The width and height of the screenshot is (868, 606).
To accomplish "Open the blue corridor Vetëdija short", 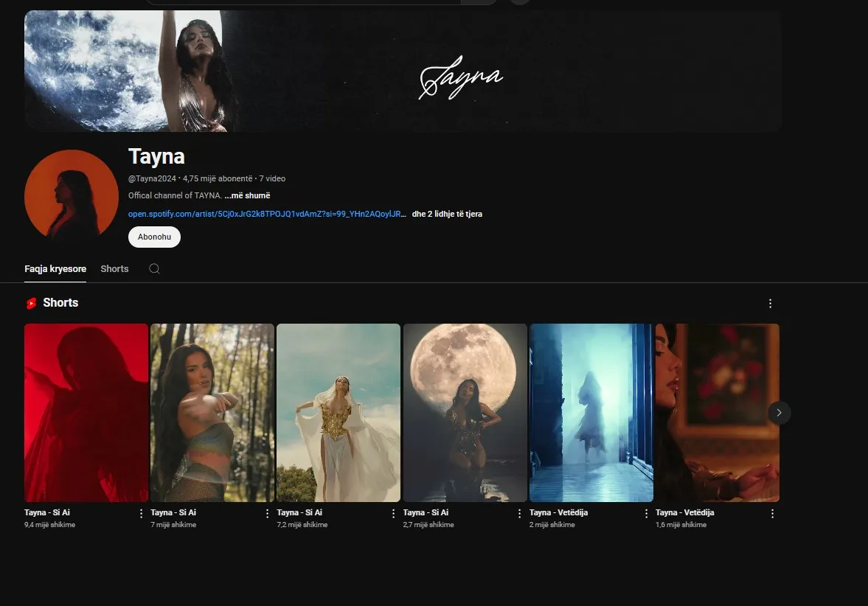I will (591, 413).
